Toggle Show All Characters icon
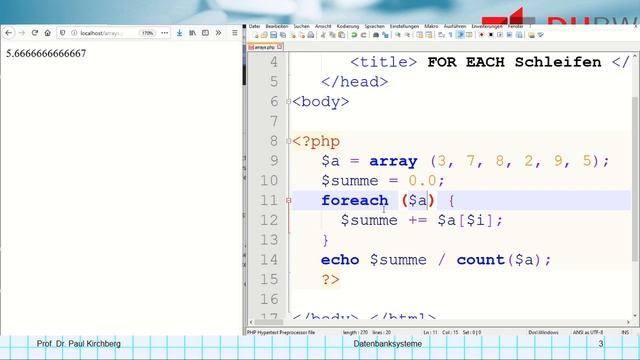 (x=451, y=35)
